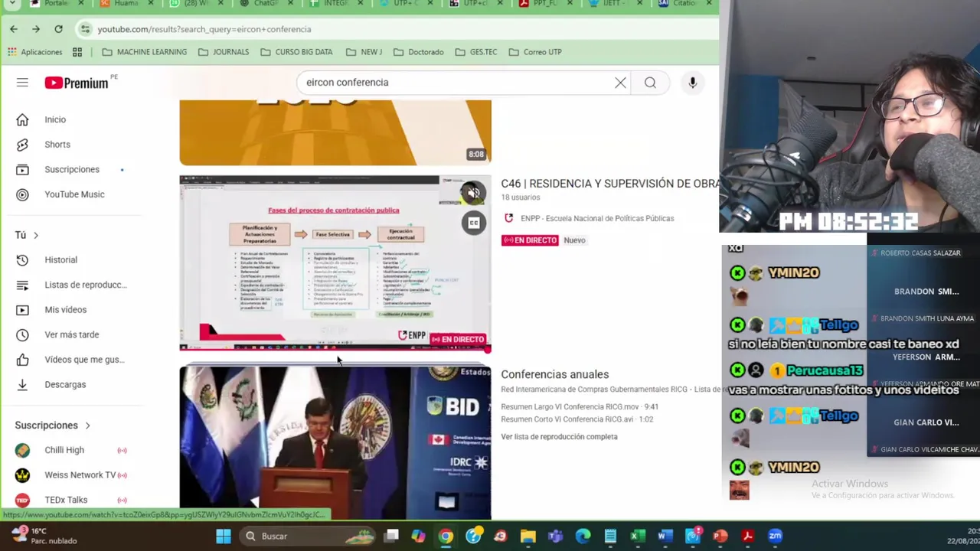This screenshot has height=551, width=980.
Task: Expand the Suscripciones section header
Action: click(x=53, y=425)
